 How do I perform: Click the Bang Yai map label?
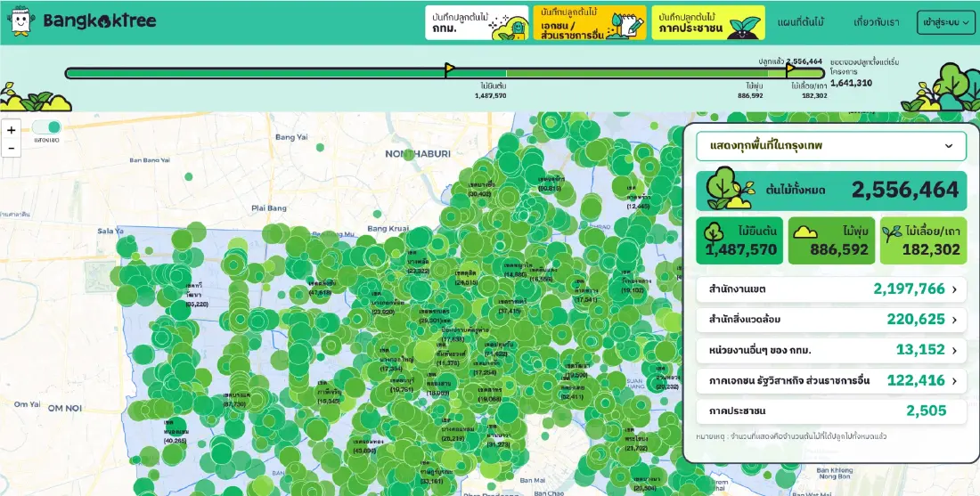[291, 137]
